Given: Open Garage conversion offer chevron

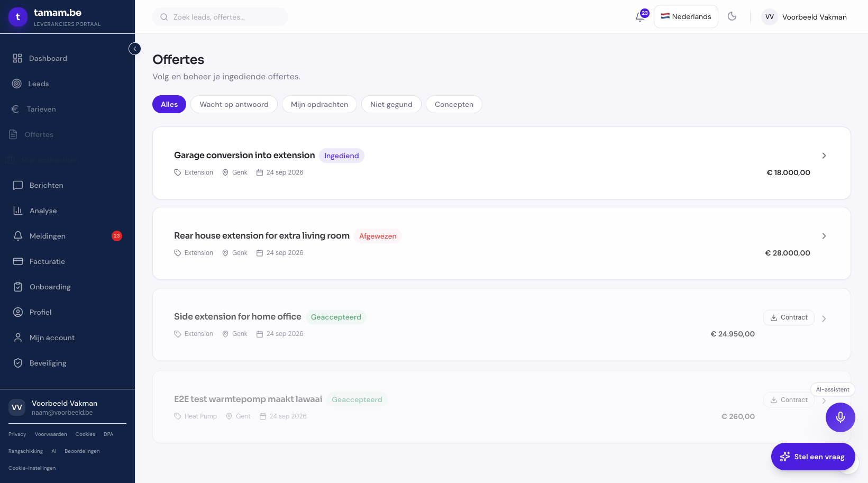Looking at the screenshot, I should (x=824, y=156).
